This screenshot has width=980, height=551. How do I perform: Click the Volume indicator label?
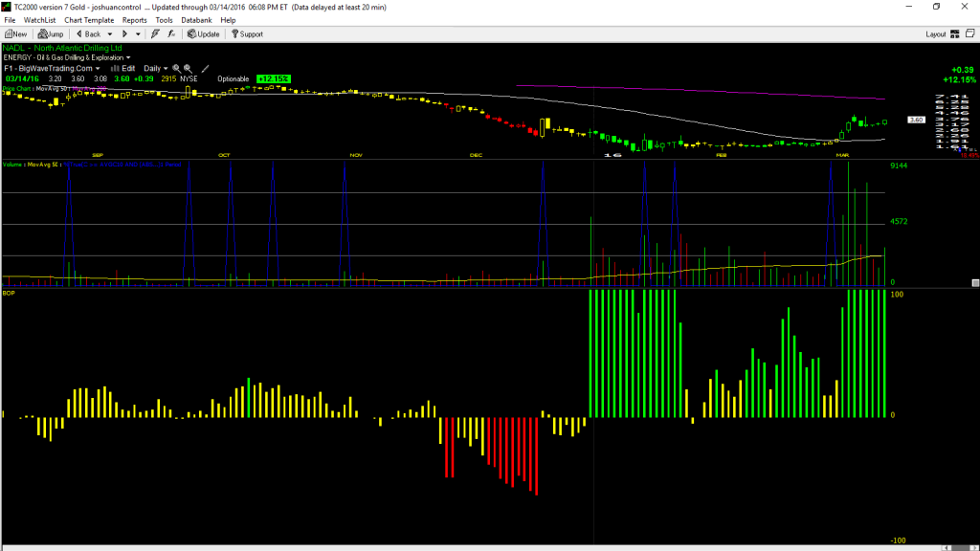point(13,165)
